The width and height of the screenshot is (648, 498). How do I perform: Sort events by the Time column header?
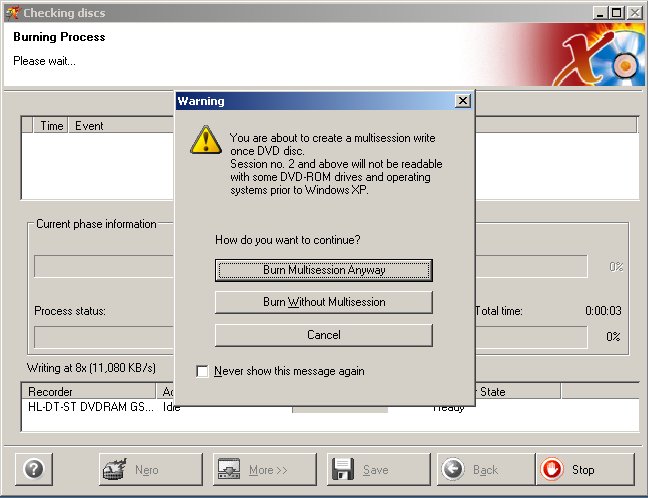tap(52, 126)
